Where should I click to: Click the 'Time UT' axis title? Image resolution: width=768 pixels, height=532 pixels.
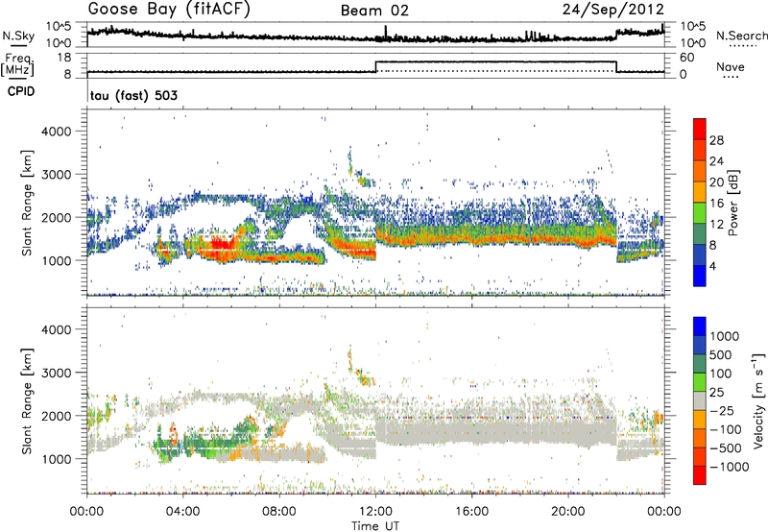click(x=375, y=526)
